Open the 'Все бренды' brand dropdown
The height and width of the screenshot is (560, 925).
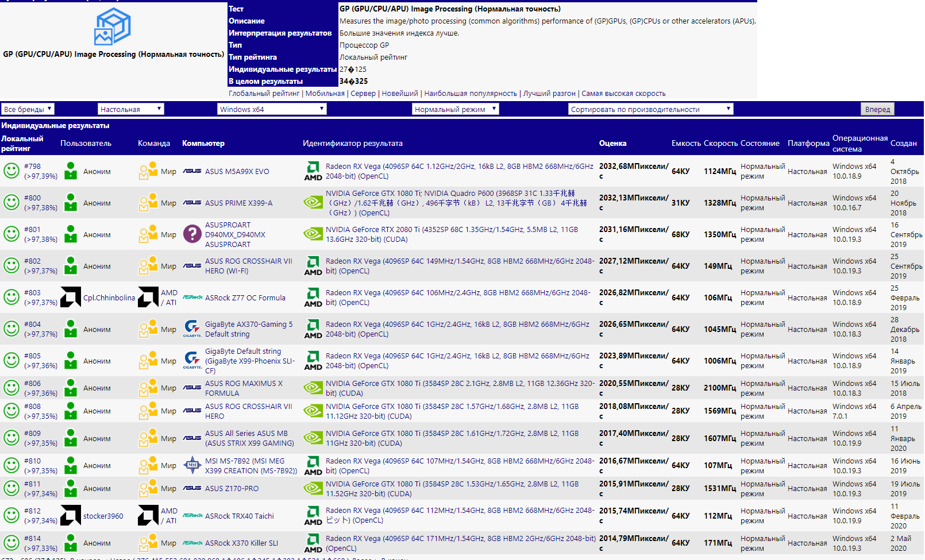pyautogui.click(x=28, y=109)
